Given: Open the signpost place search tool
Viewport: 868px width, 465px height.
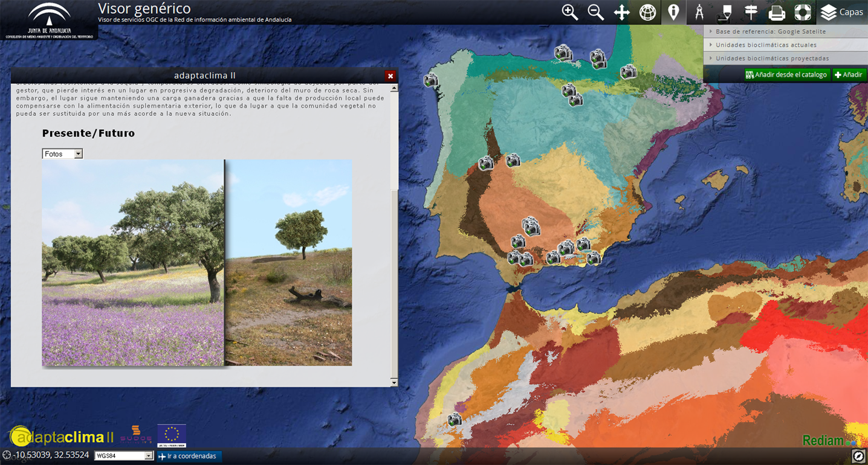Looking at the screenshot, I should [751, 13].
